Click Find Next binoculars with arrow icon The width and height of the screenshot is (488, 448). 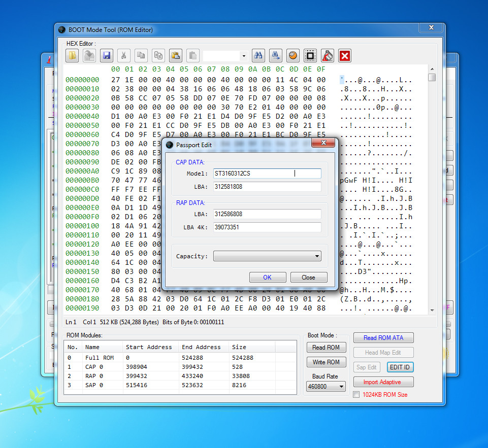(275, 56)
